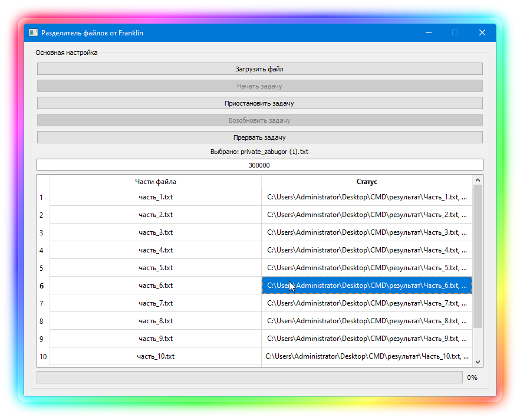Image resolution: width=520 pixels, height=420 pixels.
Task: Select status path ending Часть_2.txt
Action: click(x=367, y=215)
